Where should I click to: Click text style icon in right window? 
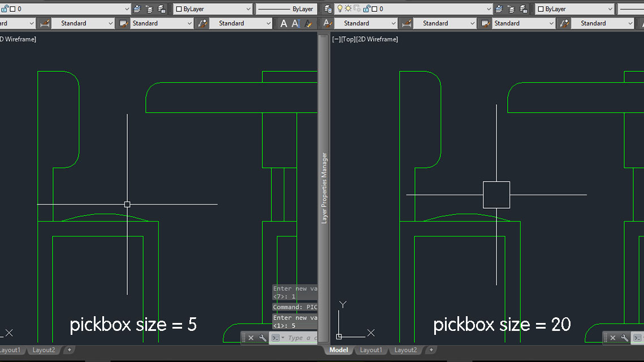tap(328, 23)
